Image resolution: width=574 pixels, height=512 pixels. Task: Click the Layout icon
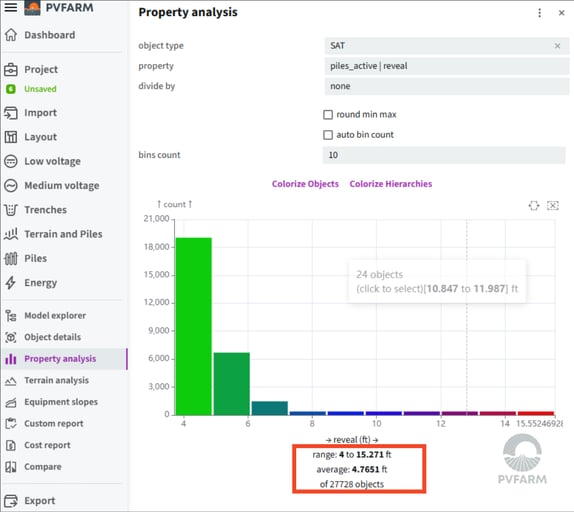coord(11,137)
